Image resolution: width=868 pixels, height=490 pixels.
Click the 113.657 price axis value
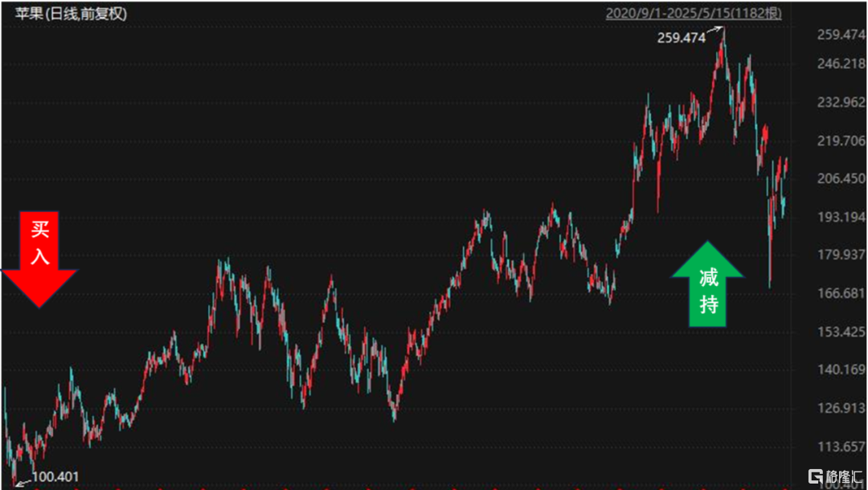point(841,447)
